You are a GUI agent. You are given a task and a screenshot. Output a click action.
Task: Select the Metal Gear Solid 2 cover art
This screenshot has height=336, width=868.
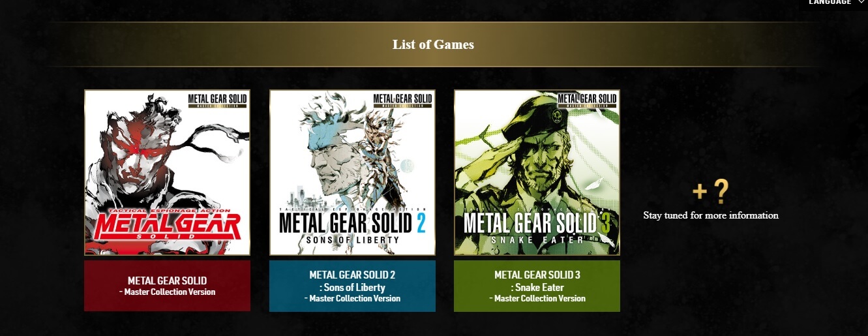click(352, 172)
